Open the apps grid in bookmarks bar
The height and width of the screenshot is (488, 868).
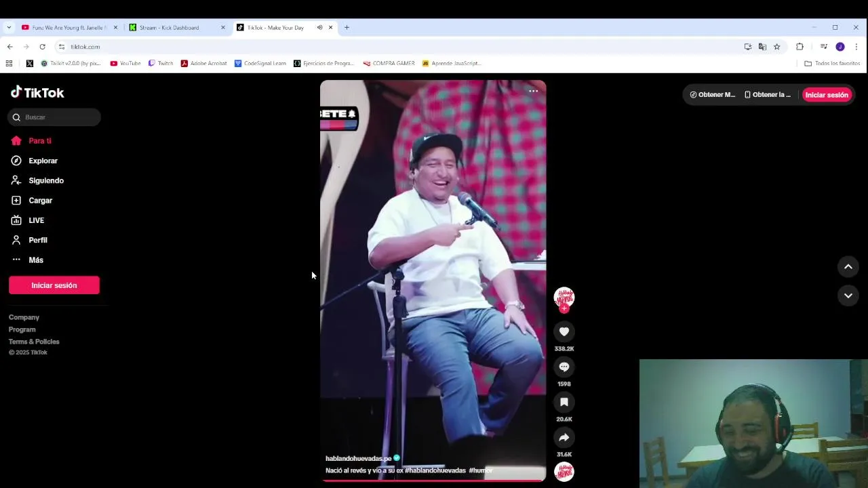tap(9, 63)
